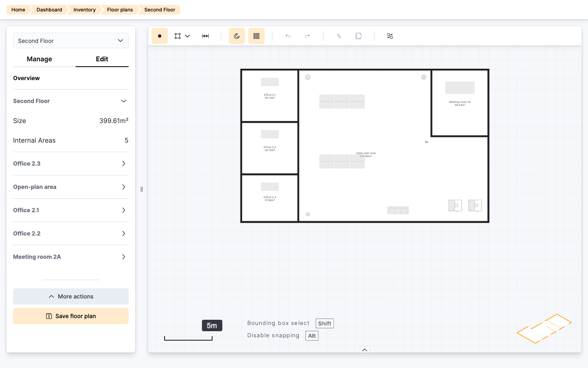Screen dimensions: 588x368
Task: Click the merge arrows toolbar icon
Action: coord(339,36)
